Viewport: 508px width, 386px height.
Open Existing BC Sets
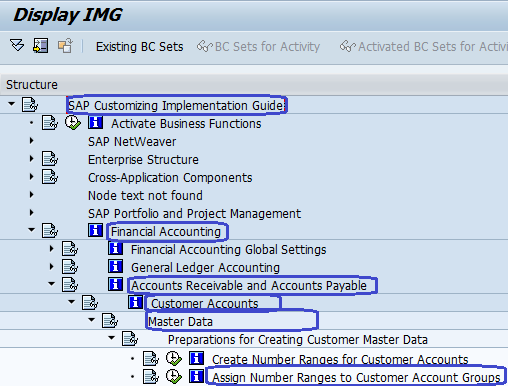pos(139,47)
